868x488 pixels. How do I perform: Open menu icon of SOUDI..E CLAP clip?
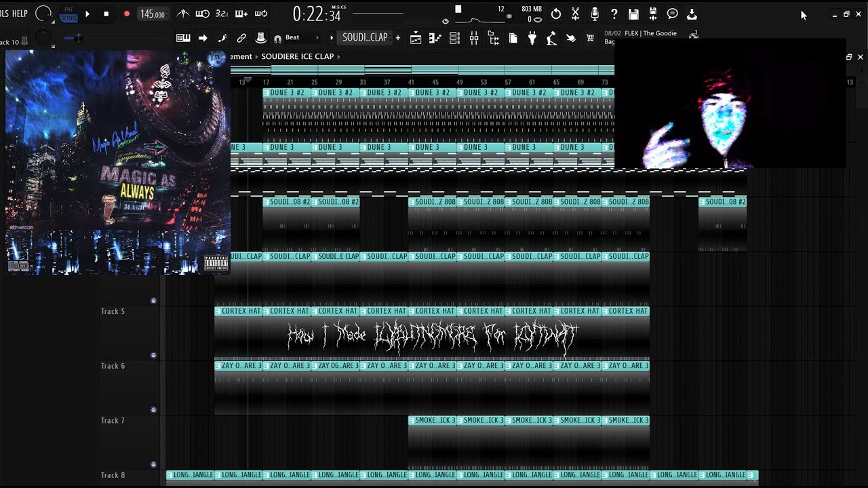point(315,257)
